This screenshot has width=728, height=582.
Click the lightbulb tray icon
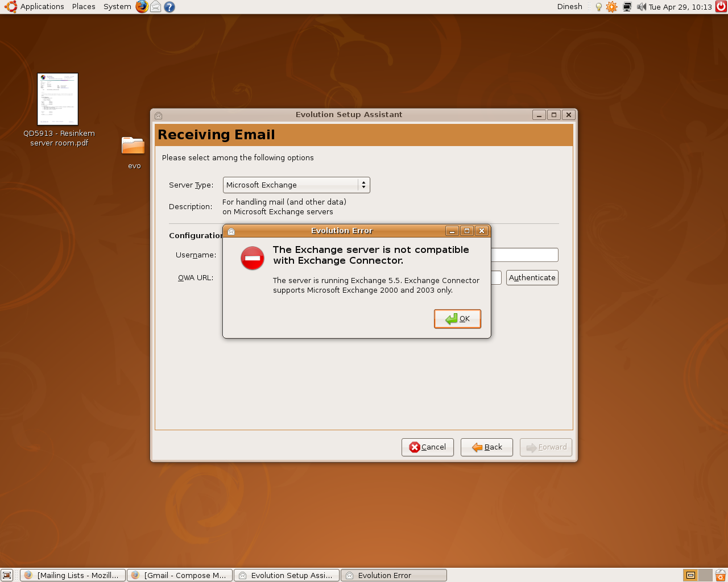598,7
